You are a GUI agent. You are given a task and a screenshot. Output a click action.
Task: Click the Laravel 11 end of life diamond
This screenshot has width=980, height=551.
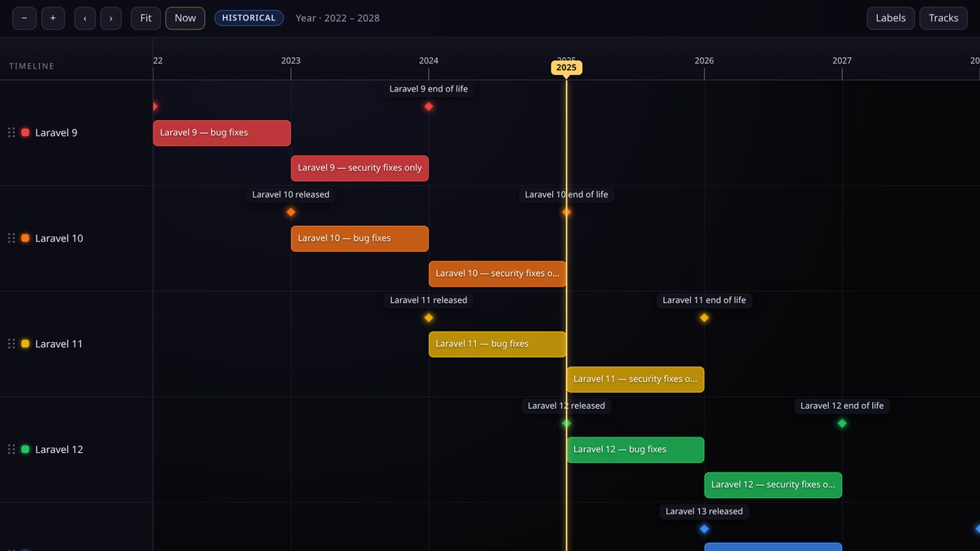coord(704,318)
